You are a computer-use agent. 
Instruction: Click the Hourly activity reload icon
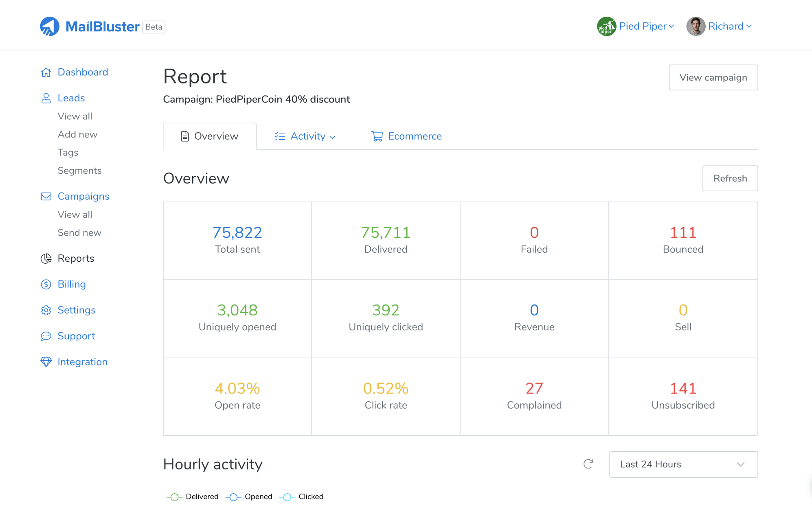pos(588,464)
